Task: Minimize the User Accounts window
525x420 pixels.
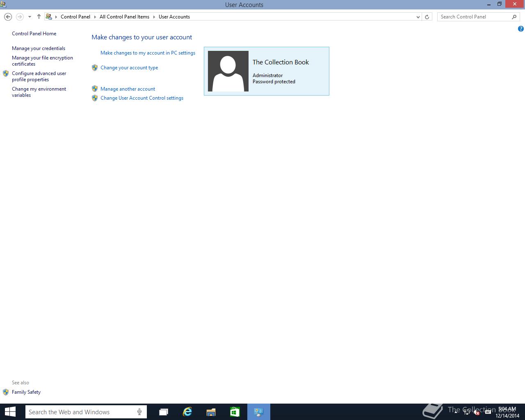Action: [489, 5]
